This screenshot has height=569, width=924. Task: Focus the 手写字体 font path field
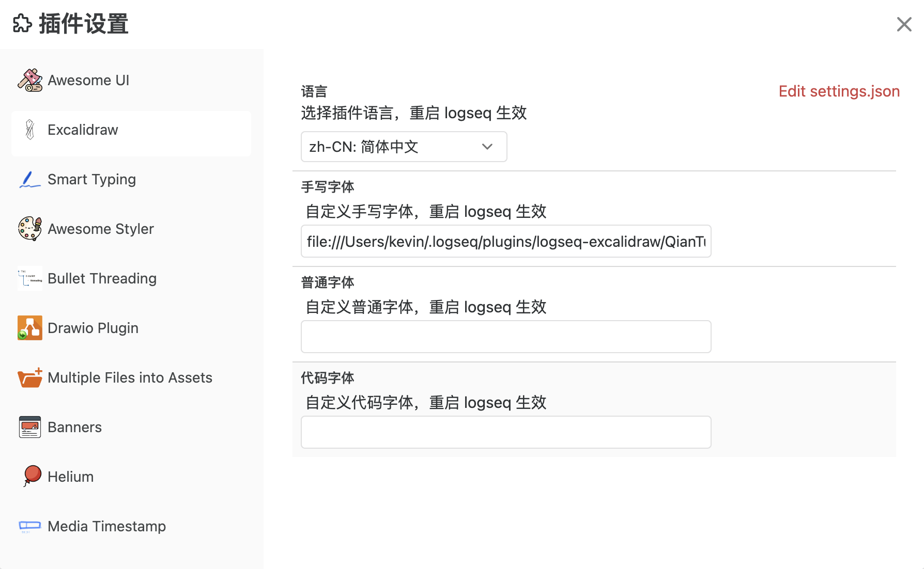505,241
